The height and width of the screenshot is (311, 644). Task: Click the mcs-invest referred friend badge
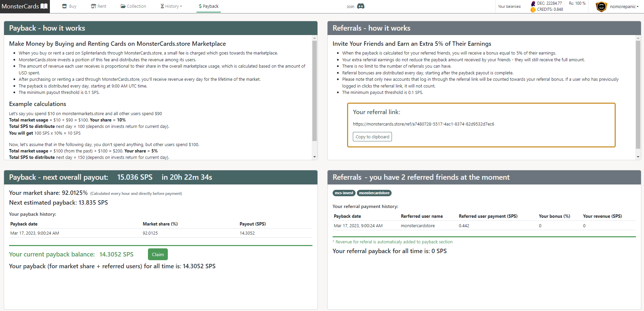(x=344, y=193)
